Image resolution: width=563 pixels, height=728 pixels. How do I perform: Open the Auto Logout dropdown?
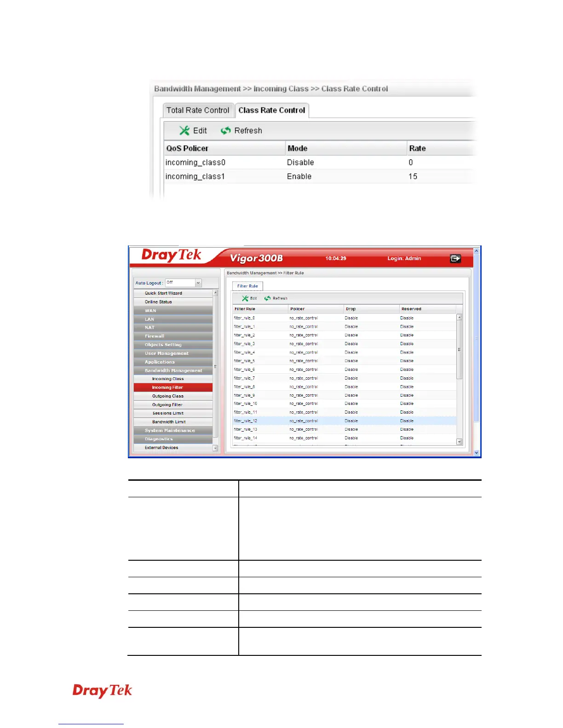198,283
